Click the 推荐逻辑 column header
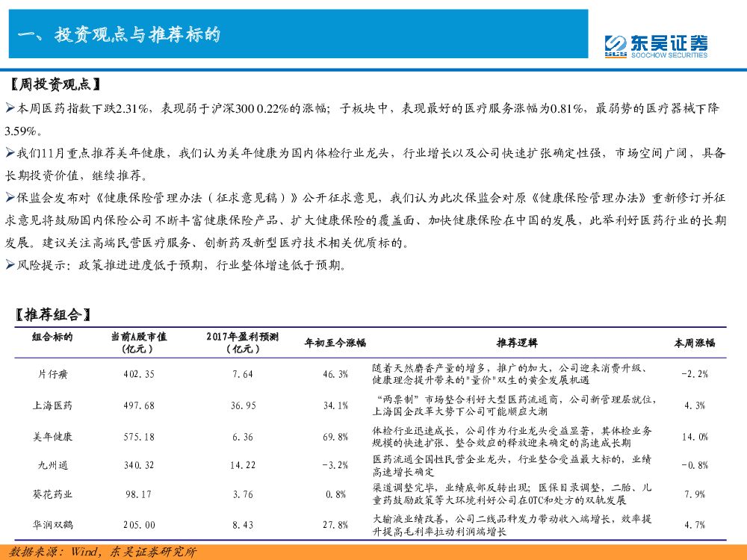 [517, 343]
